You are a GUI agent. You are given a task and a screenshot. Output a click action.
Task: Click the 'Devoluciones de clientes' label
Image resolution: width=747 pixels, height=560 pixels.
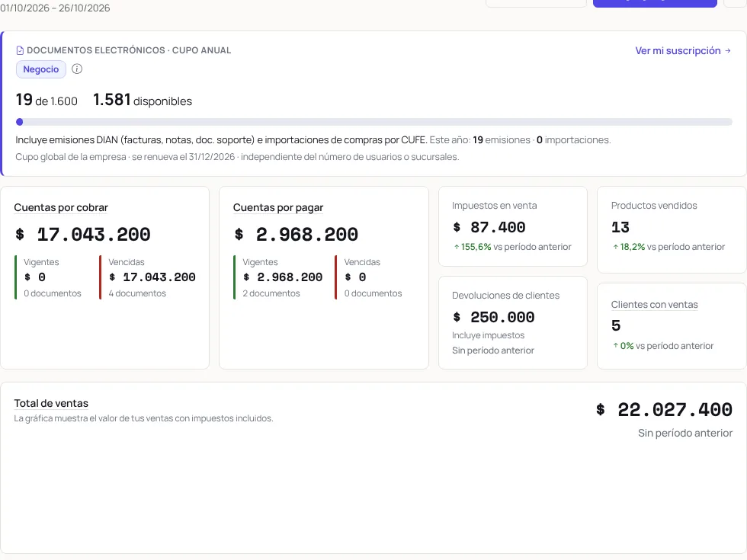[x=506, y=296]
